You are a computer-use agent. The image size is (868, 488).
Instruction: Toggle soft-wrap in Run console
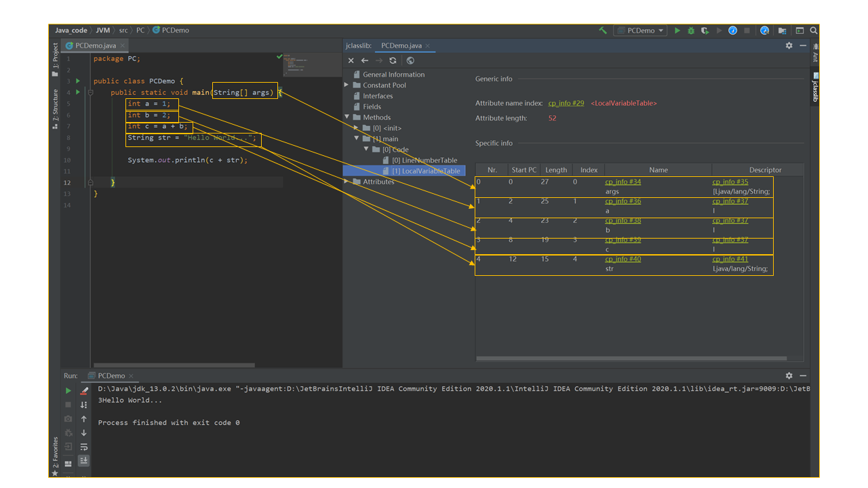tap(84, 447)
